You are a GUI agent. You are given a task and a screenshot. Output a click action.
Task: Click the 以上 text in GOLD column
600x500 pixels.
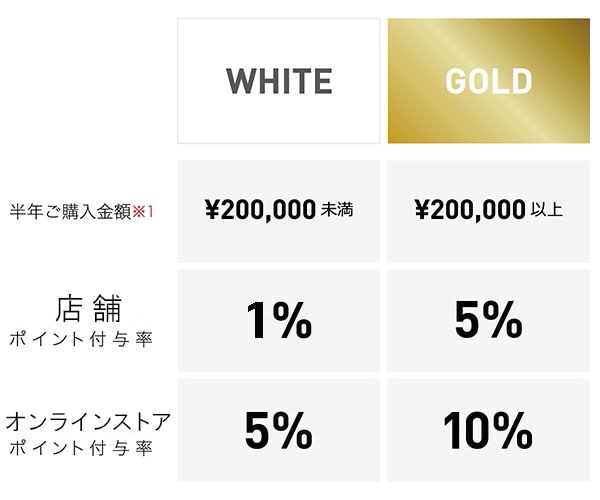click(x=547, y=210)
